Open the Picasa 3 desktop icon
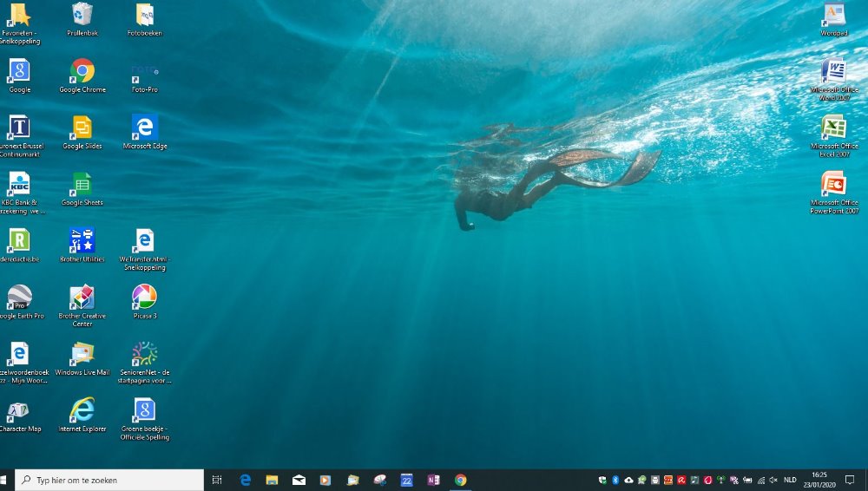The height and width of the screenshot is (491, 868). pos(144,298)
